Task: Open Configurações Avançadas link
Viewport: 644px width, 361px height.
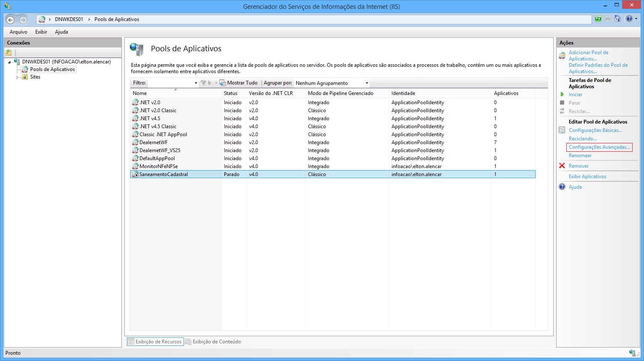Action: pyautogui.click(x=599, y=147)
